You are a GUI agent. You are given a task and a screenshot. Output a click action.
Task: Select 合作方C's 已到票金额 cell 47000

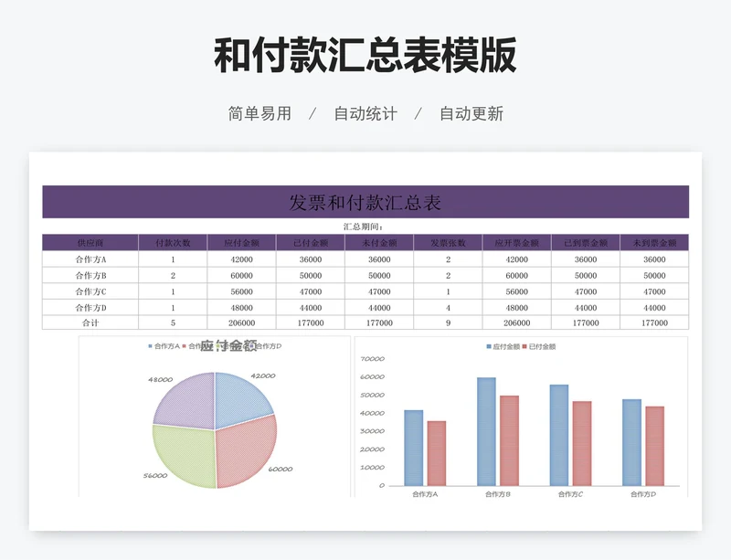click(586, 291)
